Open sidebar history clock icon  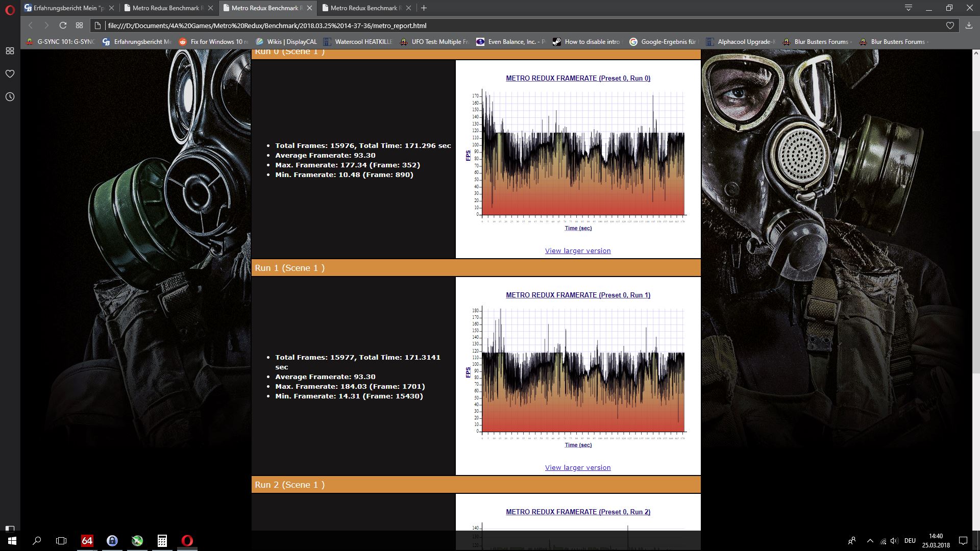pos(10,97)
